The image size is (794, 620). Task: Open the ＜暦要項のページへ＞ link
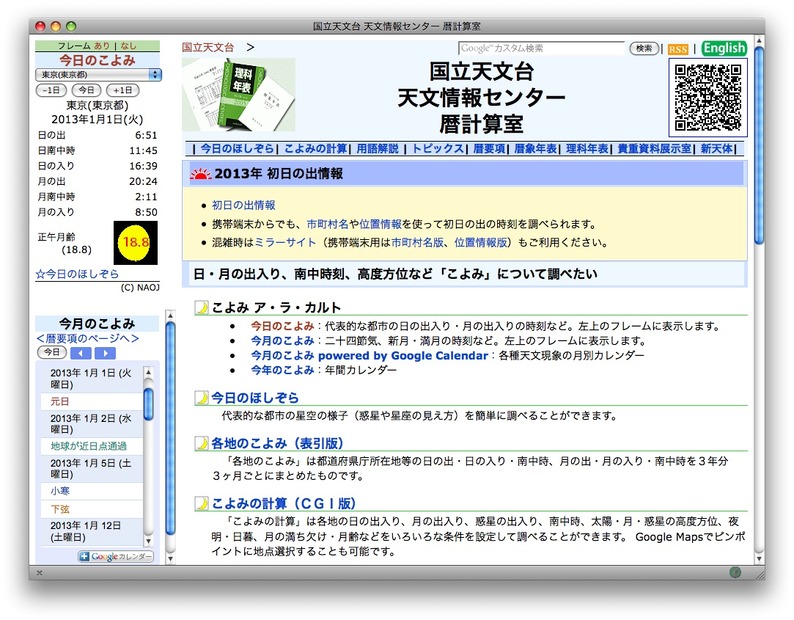click(x=87, y=338)
